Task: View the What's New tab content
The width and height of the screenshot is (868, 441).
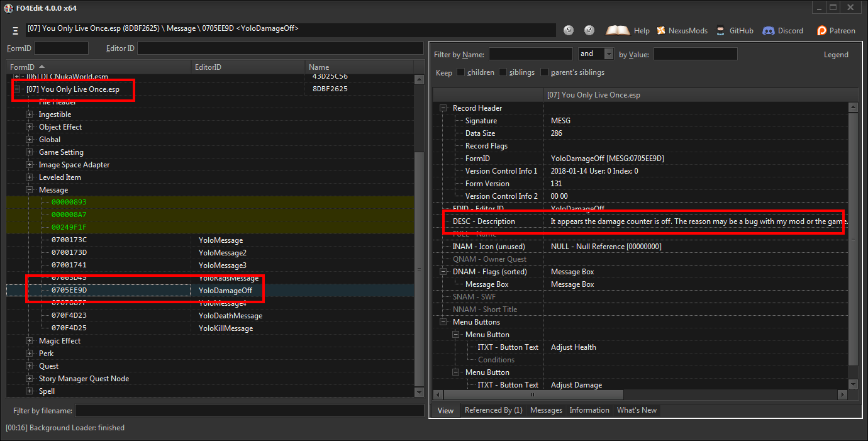Action: pos(637,410)
